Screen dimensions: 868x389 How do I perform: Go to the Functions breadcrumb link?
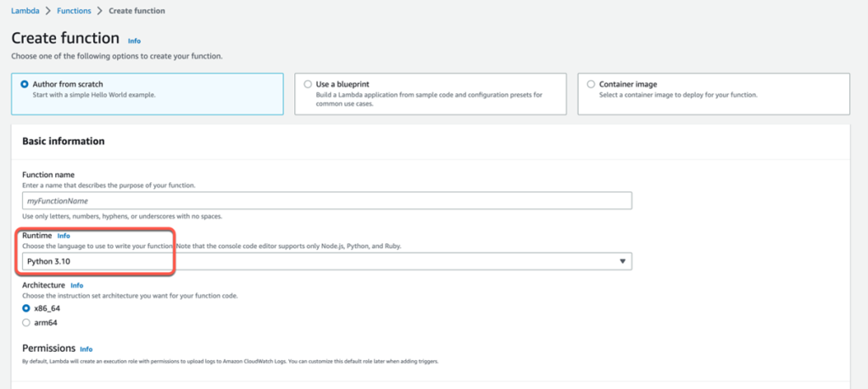point(75,10)
